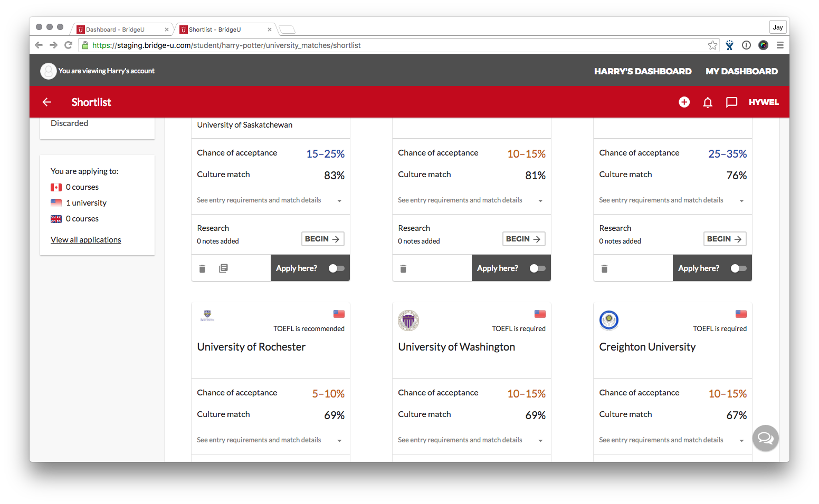Click the UK flag in applications summary

56,219
